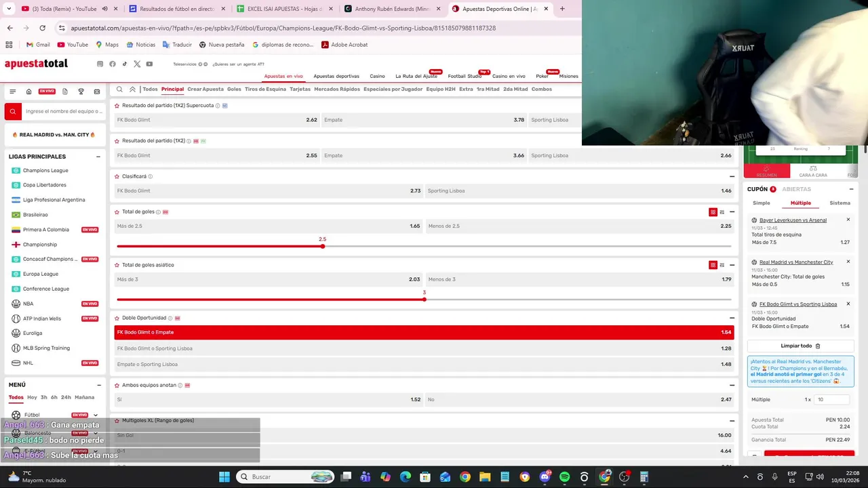Open the Tarjetas market tab
868x488 pixels.
click(x=300, y=89)
